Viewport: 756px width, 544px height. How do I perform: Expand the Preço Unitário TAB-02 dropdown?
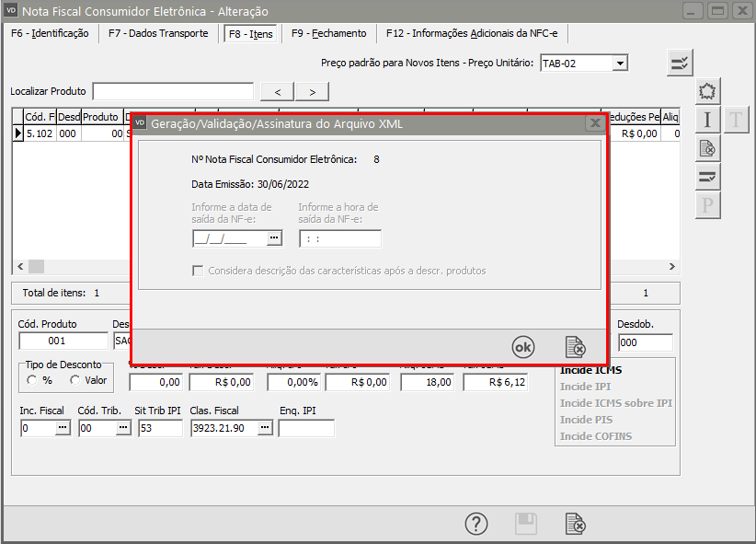620,64
